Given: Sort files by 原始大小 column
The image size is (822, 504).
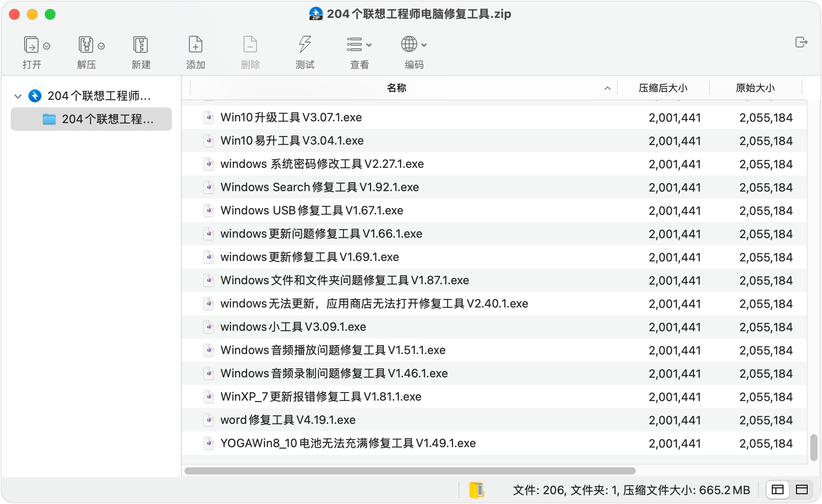Looking at the screenshot, I should click(x=755, y=88).
